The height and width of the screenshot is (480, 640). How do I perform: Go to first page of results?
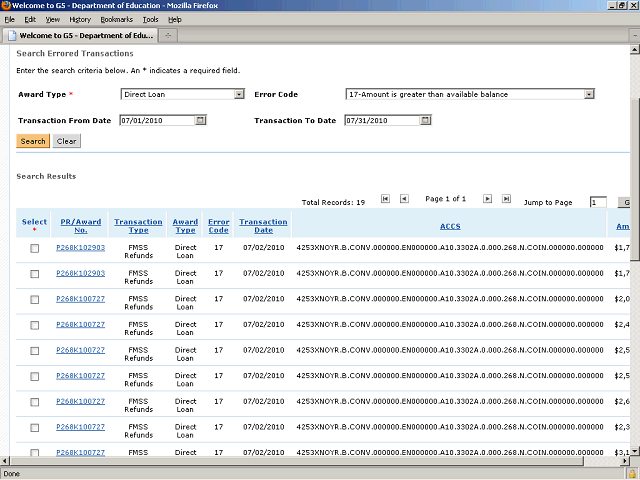[386, 199]
